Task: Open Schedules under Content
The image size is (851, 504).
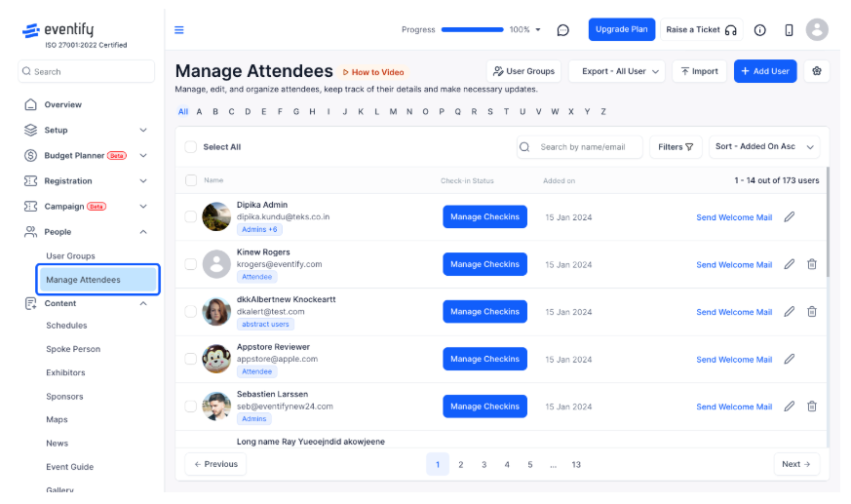Action: coord(66,325)
